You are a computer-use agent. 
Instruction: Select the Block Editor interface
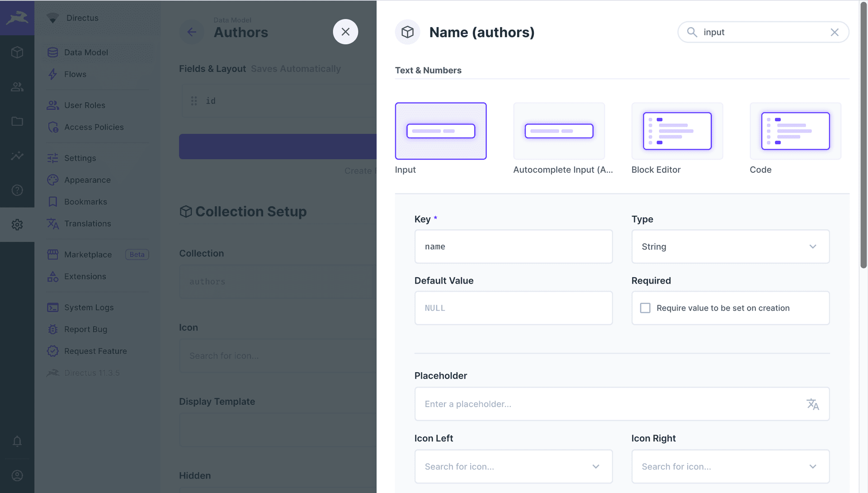[x=677, y=131]
